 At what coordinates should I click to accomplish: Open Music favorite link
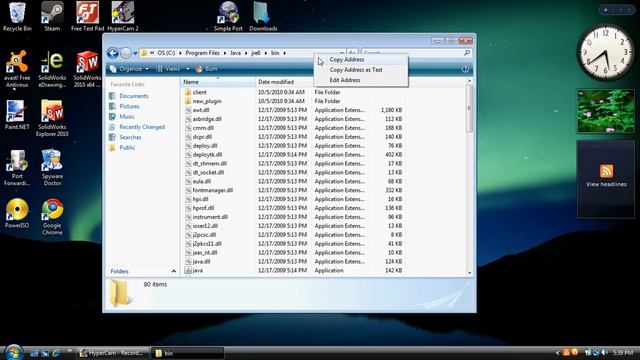pos(127,117)
